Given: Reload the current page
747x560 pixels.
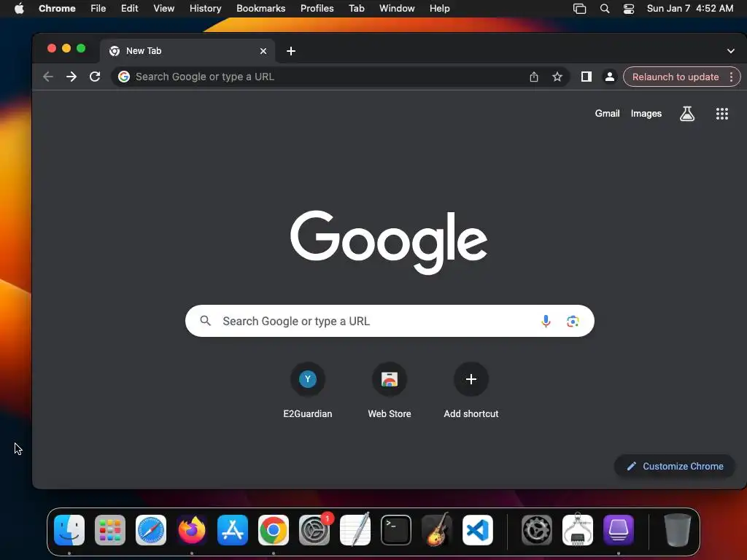Looking at the screenshot, I should pos(95,77).
